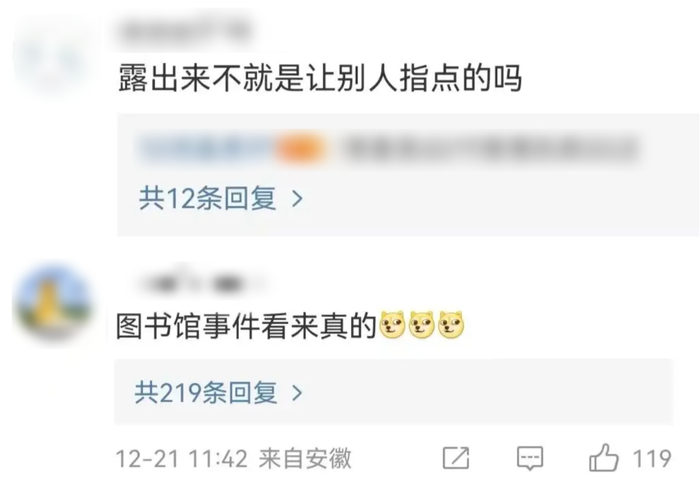Tap the middle doge emoji
This screenshot has height=482, width=700.
(x=421, y=324)
